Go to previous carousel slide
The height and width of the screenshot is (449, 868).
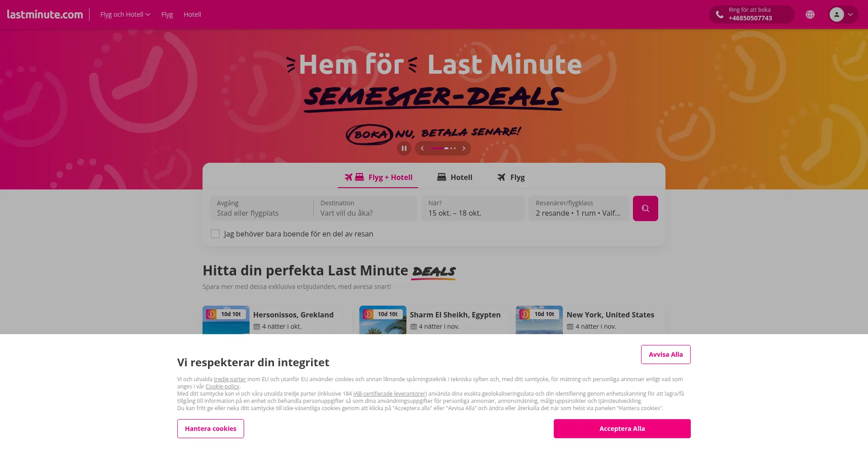[x=422, y=148]
